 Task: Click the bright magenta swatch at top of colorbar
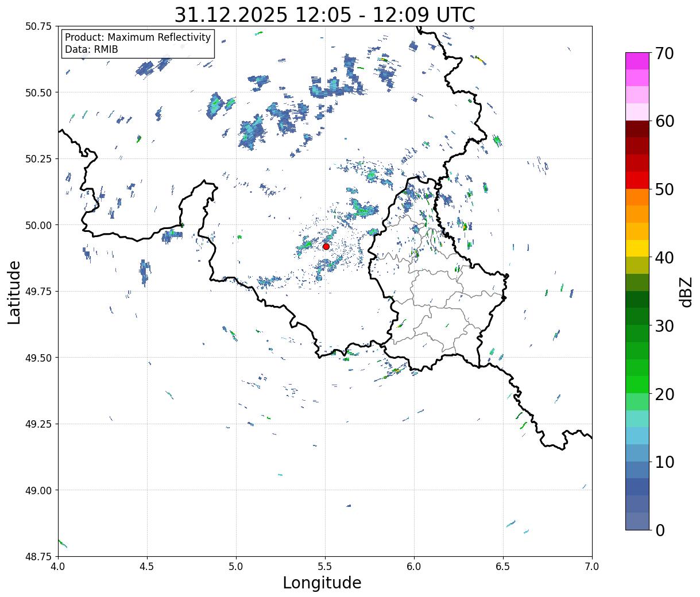pyautogui.click(x=637, y=61)
